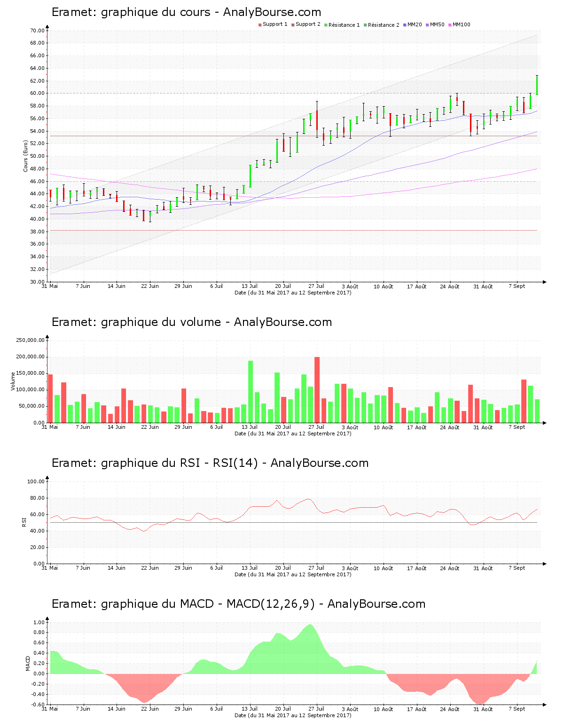This screenshot has height=728, width=564.
Task: Click the last green candlestick on the price chart
Action: (x=537, y=85)
